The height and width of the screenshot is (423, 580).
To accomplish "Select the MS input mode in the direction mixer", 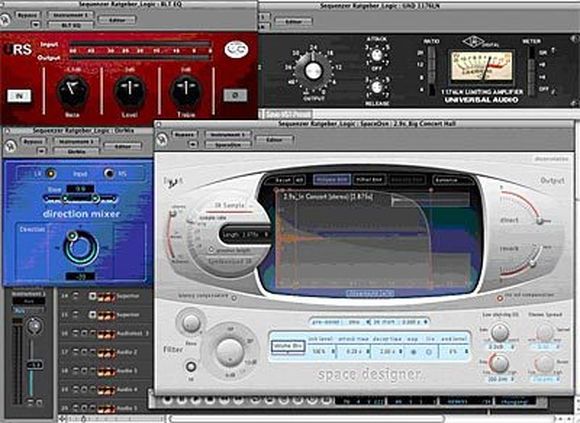I will [x=109, y=173].
